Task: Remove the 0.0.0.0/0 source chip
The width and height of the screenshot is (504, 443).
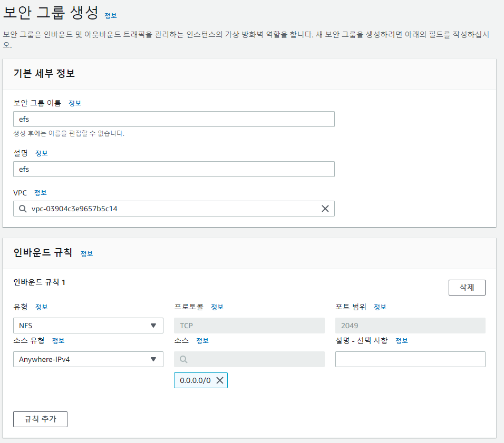Action: pyautogui.click(x=220, y=380)
